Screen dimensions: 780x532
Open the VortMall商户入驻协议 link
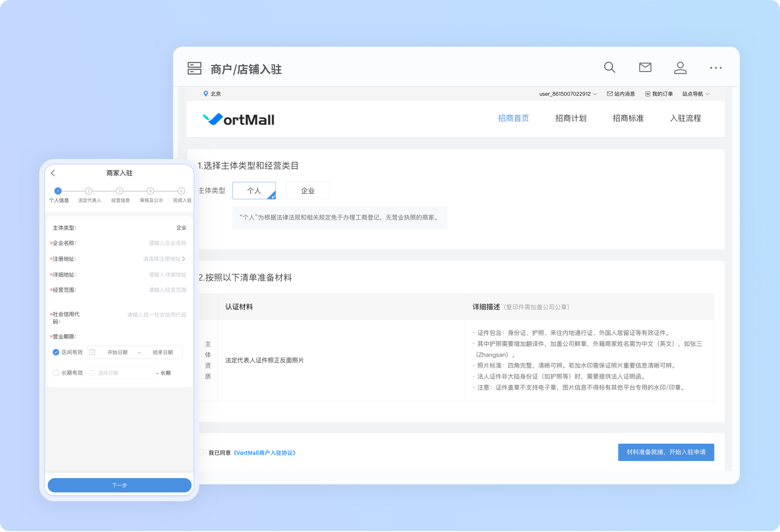pyautogui.click(x=265, y=453)
